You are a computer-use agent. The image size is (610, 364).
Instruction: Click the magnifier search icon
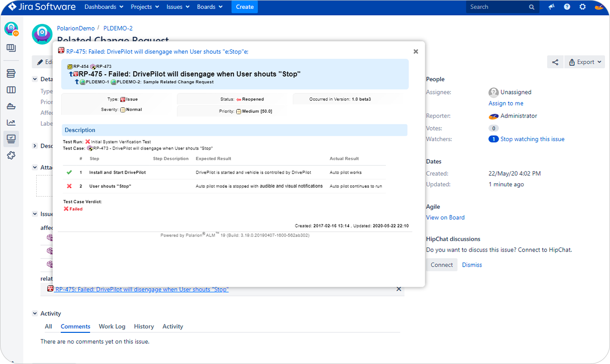coord(532,7)
